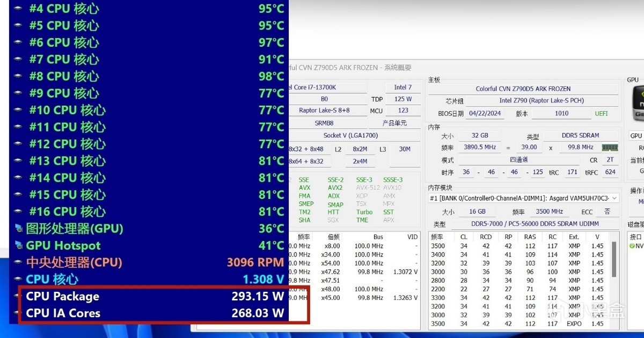The height and width of the screenshot is (338, 644).
Task: Click the 293.15 W package power value
Action: (x=258, y=297)
